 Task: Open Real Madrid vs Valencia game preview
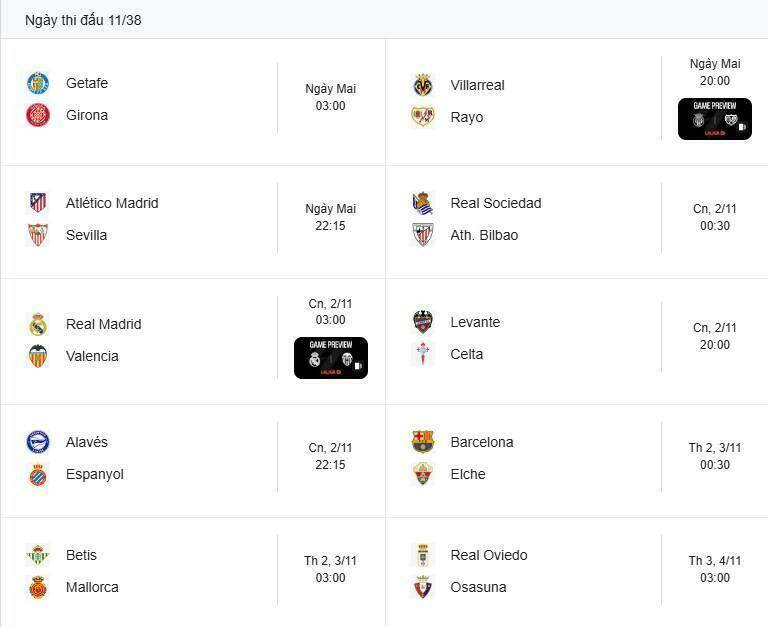pyautogui.click(x=331, y=358)
